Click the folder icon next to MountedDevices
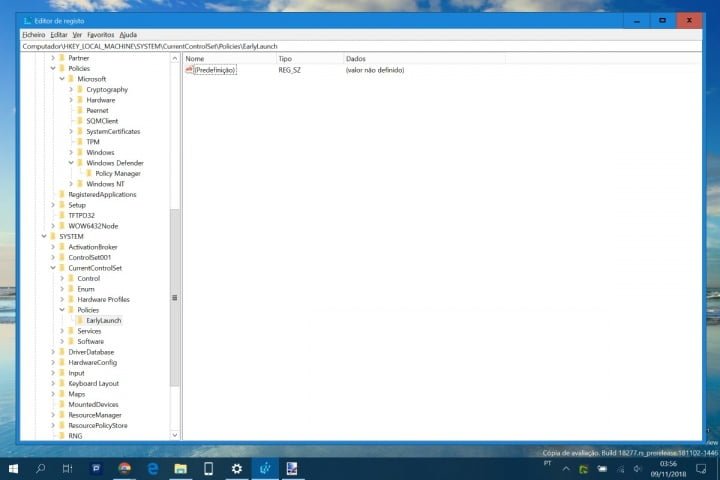 (62, 404)
